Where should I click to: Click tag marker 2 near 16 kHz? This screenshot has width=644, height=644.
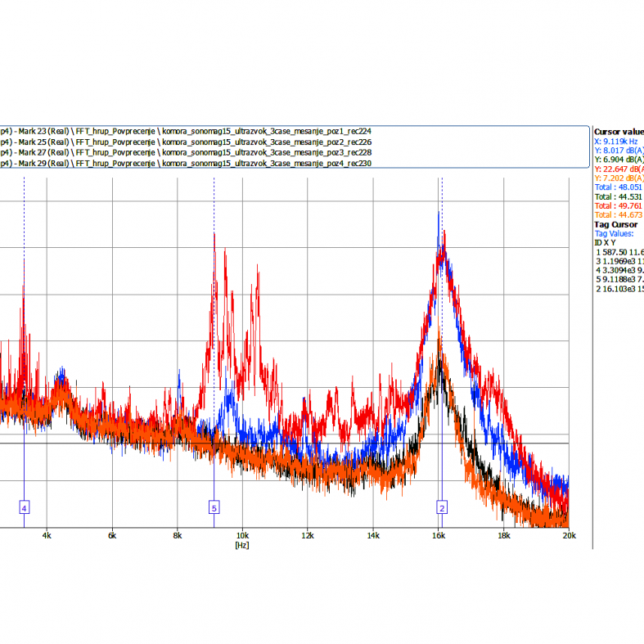[x=442, y=508]
